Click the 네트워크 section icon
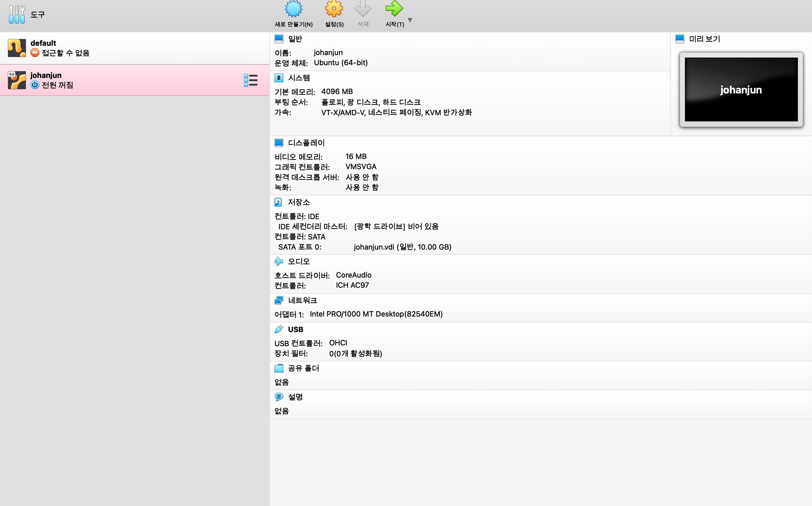Viewport: 812px width, 506px height. [278, 300]
